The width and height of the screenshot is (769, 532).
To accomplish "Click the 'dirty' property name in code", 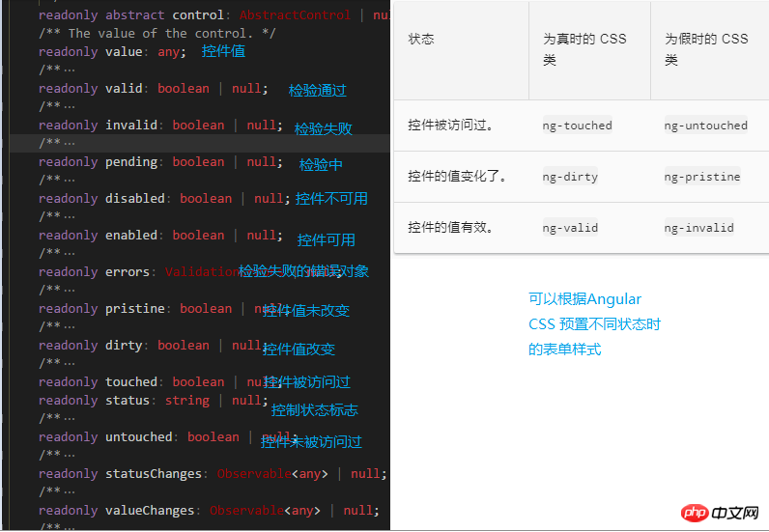I will 124,346.
